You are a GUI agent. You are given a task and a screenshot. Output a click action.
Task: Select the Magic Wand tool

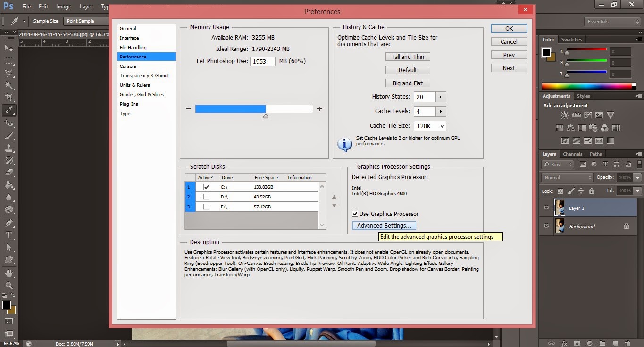click(x=8, y=85)
